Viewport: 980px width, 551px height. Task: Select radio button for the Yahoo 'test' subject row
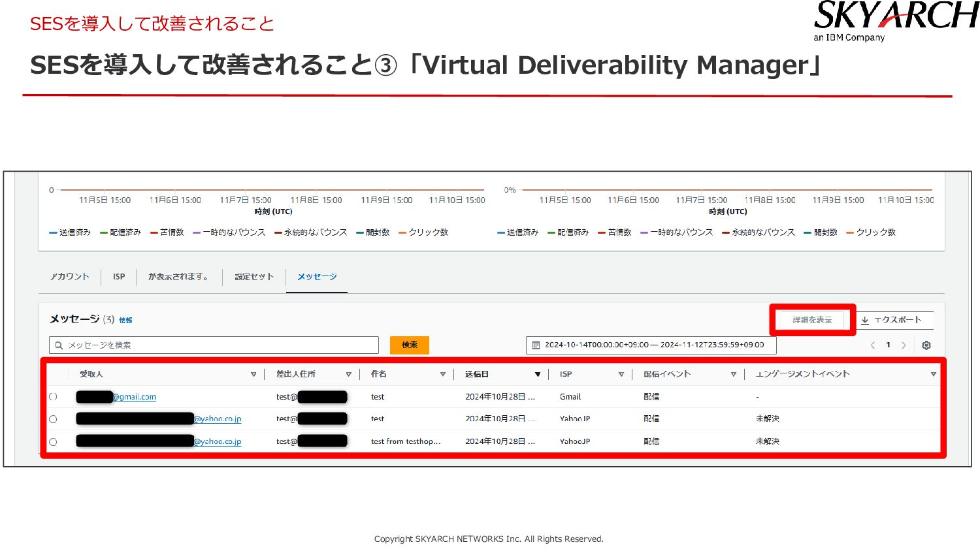[x=53, y=419]
